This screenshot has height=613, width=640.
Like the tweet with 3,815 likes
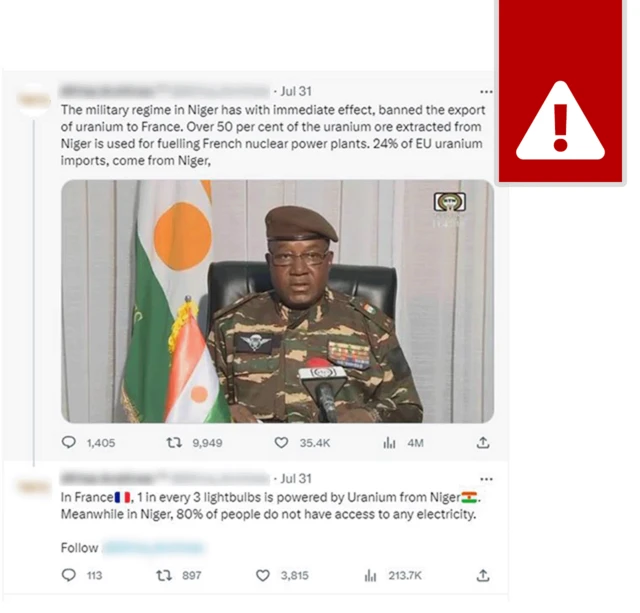(262, 575)
